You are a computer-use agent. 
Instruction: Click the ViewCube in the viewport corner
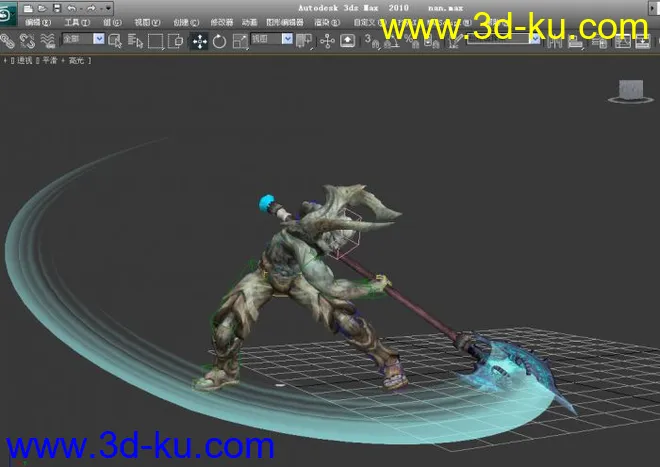(x=631, y=91)
